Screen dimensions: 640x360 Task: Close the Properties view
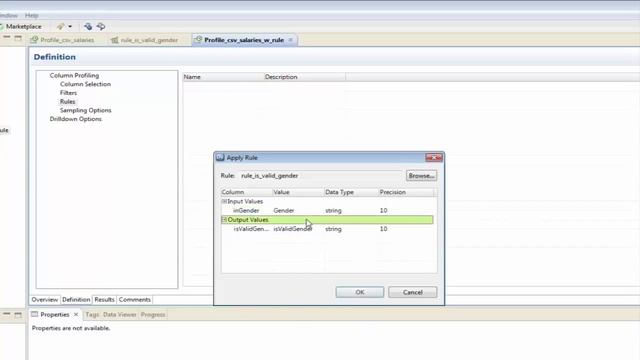tap(76, 315)
